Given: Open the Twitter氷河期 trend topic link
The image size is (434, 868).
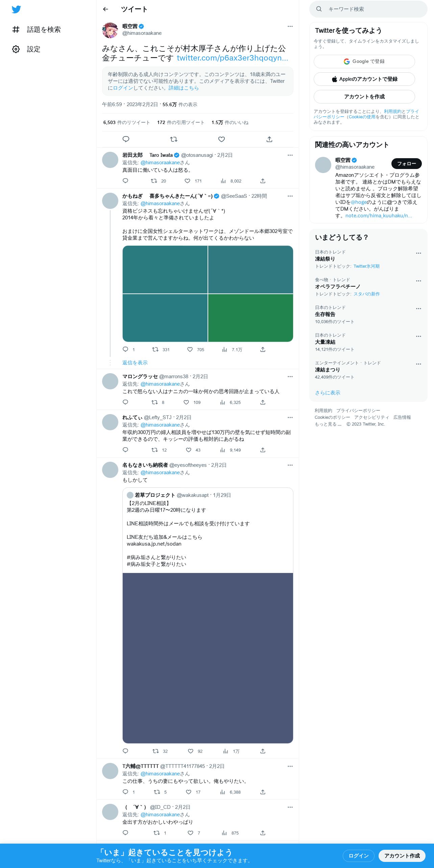Looking at the screenshot, I should pos(366,266).
